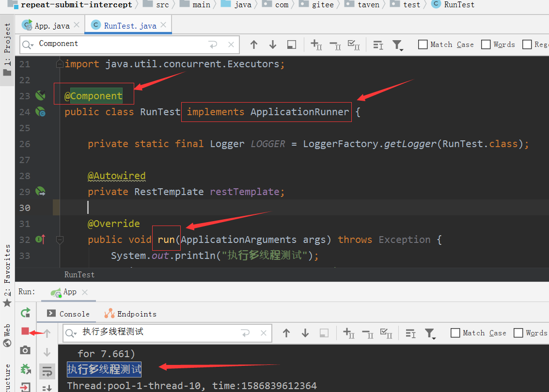Enable Words matching in the console search bar

pos(517,333)
